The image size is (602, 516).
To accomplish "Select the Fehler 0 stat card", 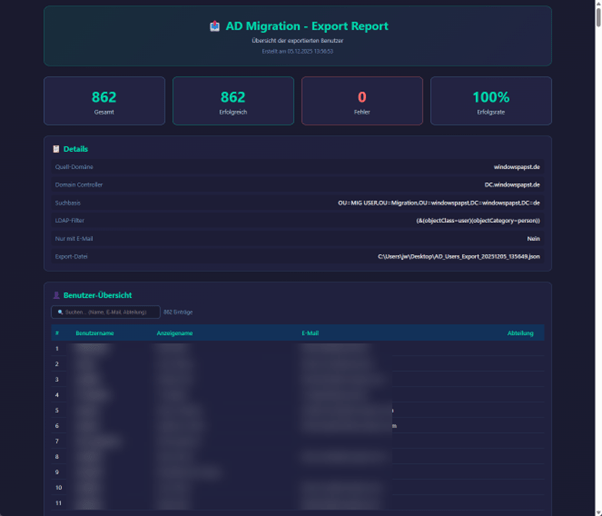I will click(362, 101).
